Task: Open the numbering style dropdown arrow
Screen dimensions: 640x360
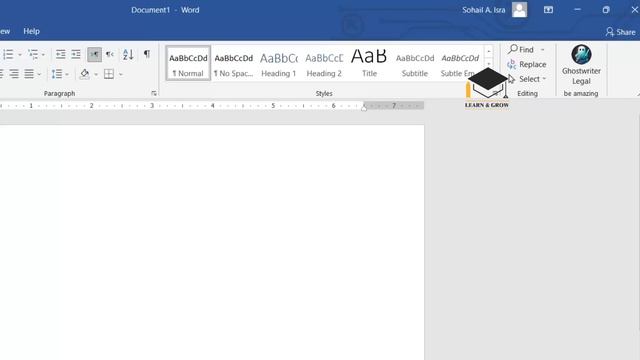Action: tap(20, 54)
